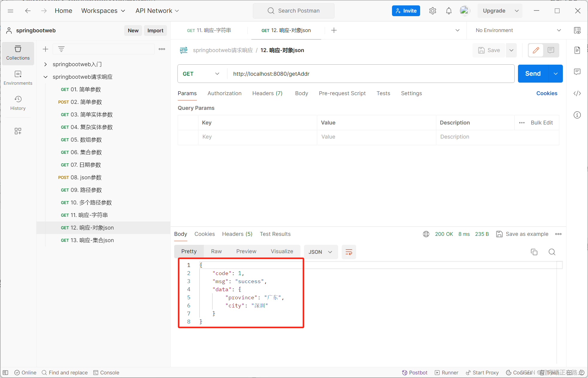The image size is (588, 378).
Task: Open the request Headers (7) tab
Action: [x=267, y=93]
